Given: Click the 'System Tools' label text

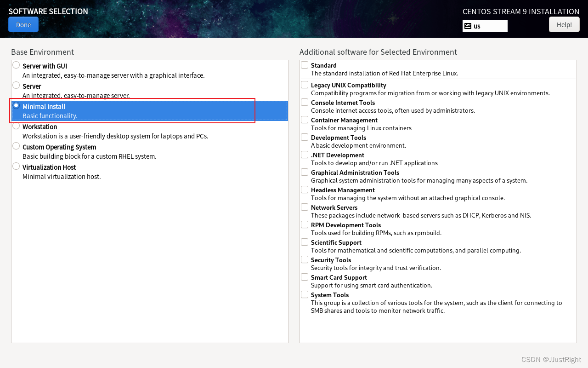Looking at the screenshot, I should [x=330, y=295].
